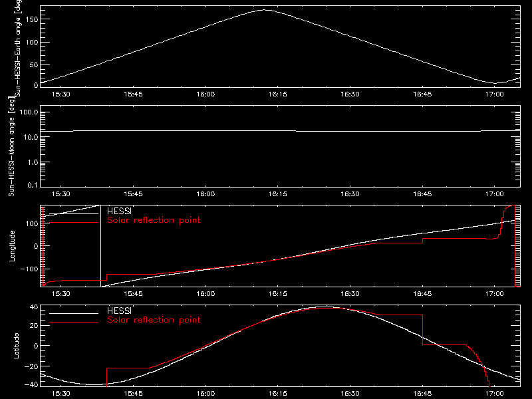The image size is (532, 399).
Task: Click the 16:30 time label under the Moon angle plot
Action: (x=350, y=194)
